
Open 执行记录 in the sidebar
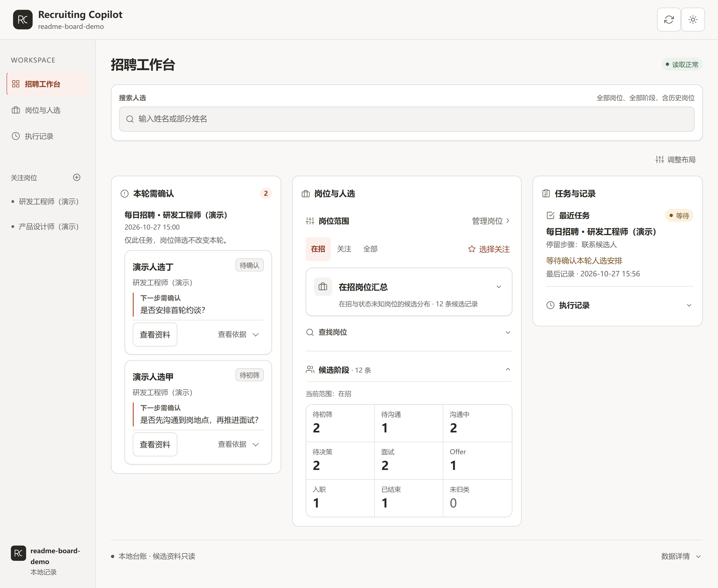(x=47, y=136)
